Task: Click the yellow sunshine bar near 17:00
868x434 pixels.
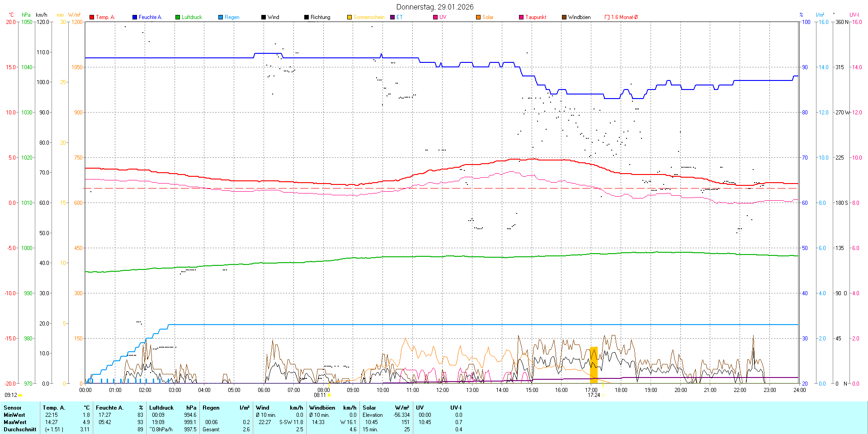Action: pyautogui.click(x=594, y=364)
